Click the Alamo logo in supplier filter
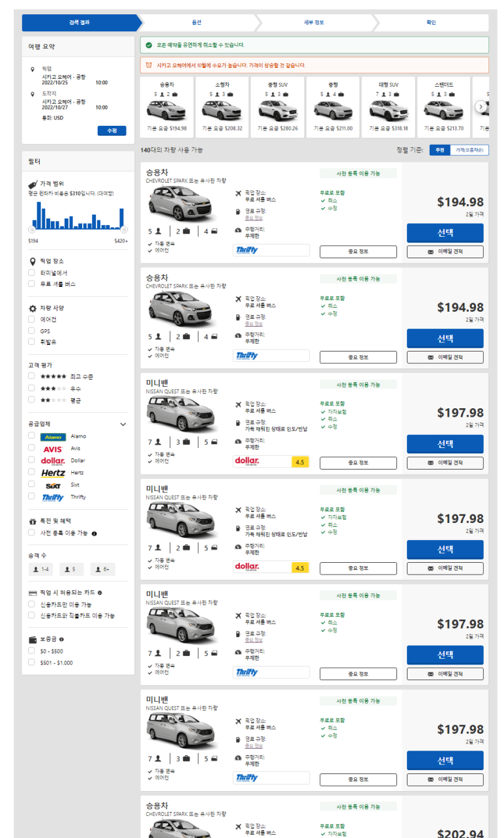The width and height of the screenshot is (504, 838). [x=53, y=436]
